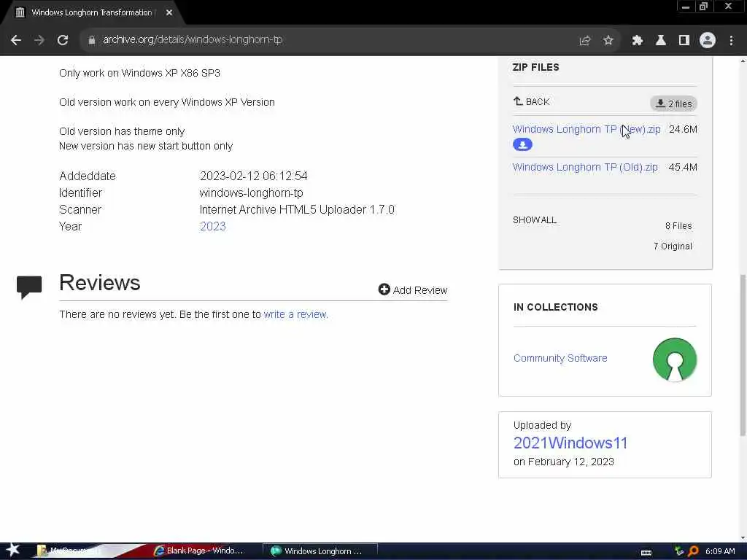Toggle the side panel icon
747x560 pixels.
pyautogui.click(x=684, y=41)
